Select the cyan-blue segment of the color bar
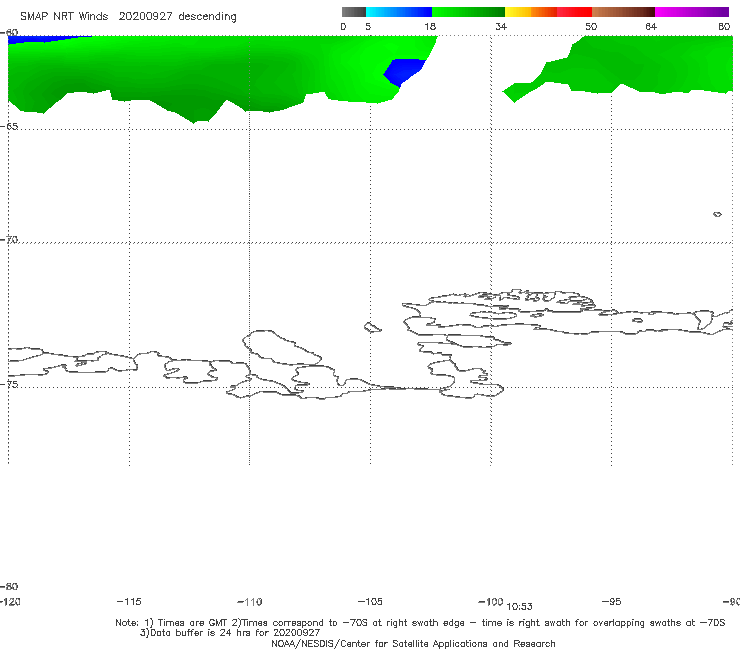The height and width of the screenshot is (650, 740). pyautogui.click(x=399, y=12)
